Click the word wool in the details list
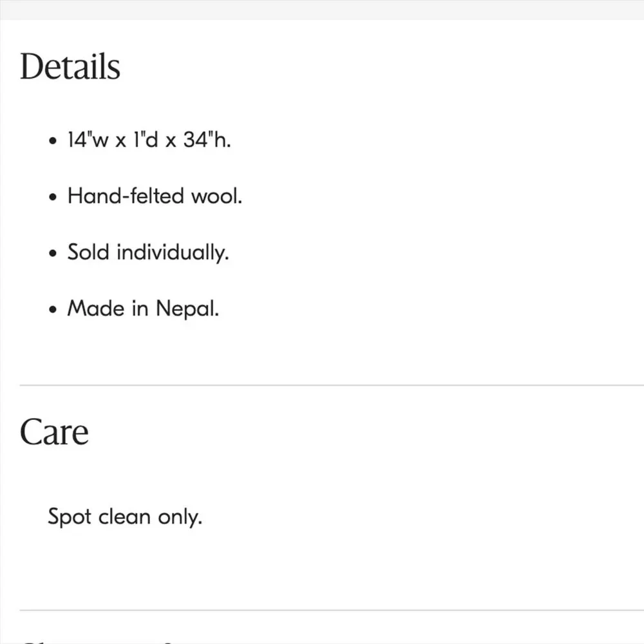644x644 pixels. 217,196
